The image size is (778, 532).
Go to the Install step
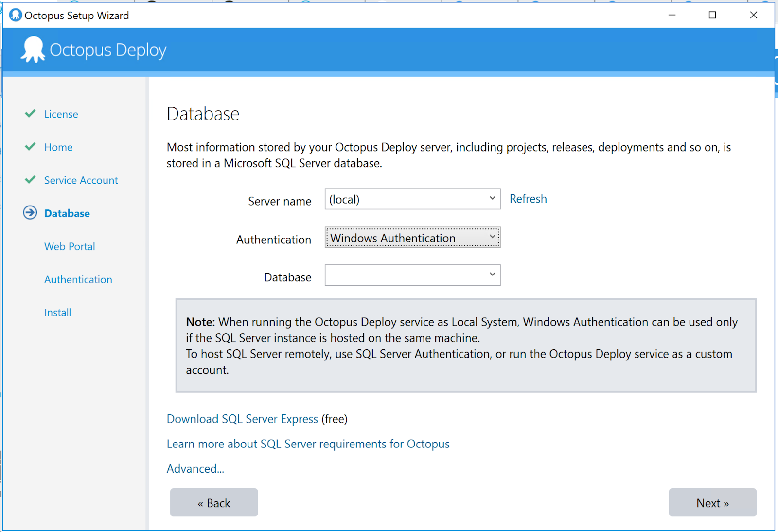(58, 312)
